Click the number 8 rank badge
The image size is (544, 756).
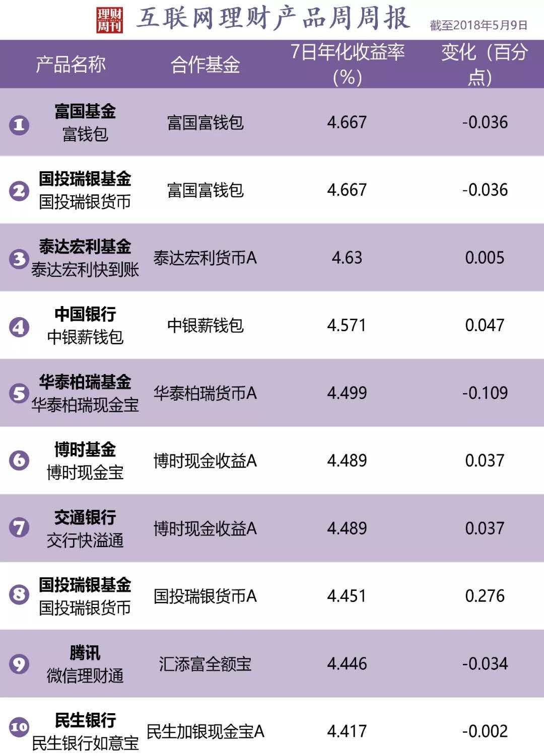click(x=19, y=595)
